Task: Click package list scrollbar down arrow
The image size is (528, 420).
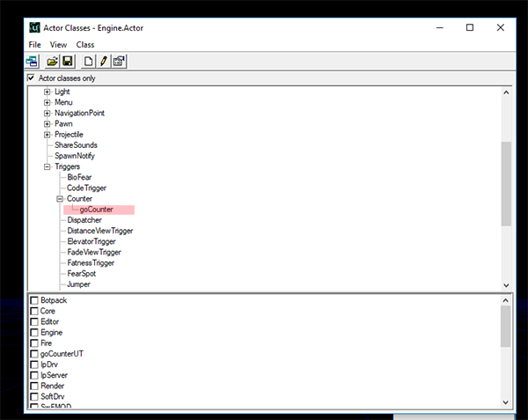Action: 505,402
